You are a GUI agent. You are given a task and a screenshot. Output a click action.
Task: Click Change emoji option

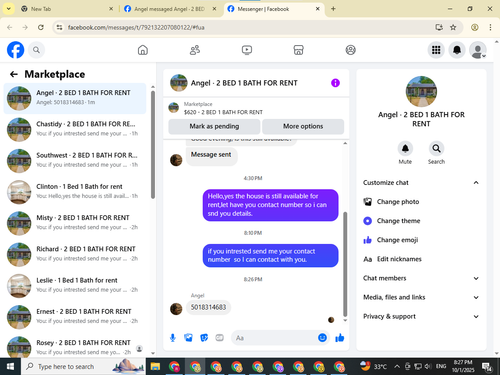pos(421,240)
